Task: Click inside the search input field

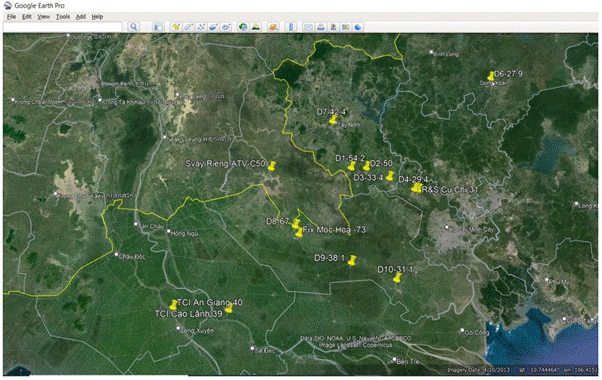Action: [63, 27]
